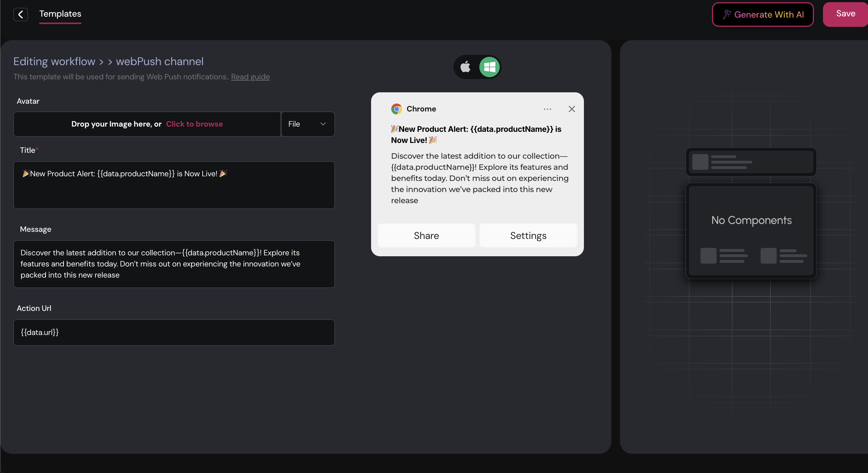Click to browse for avatar image

194,124
